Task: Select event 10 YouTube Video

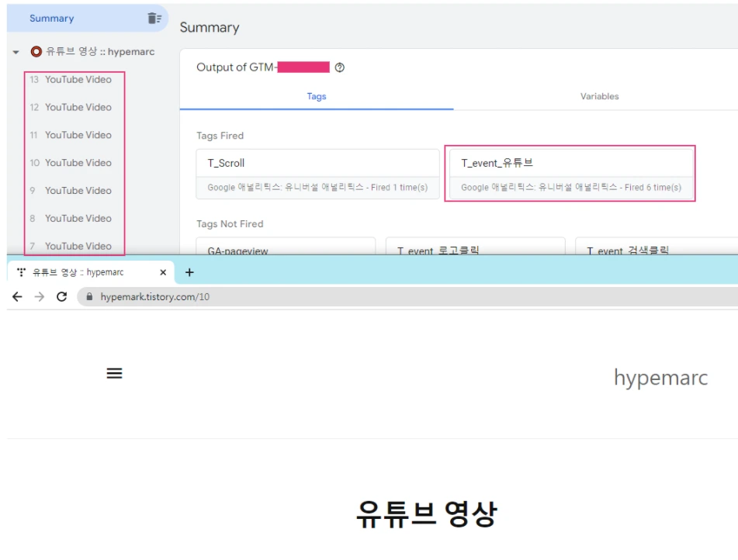Action: click(x=71, y=163)
